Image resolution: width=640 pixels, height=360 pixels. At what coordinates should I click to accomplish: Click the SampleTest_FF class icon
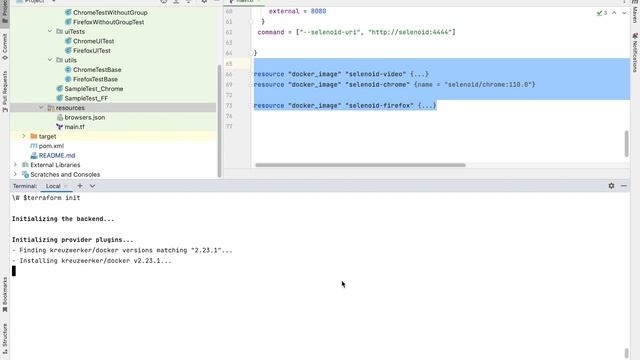[x=60, y=98]
